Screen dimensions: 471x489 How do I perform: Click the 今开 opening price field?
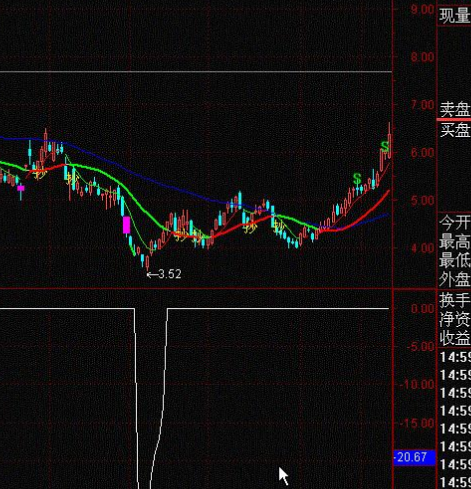click(x=455, y=223)
